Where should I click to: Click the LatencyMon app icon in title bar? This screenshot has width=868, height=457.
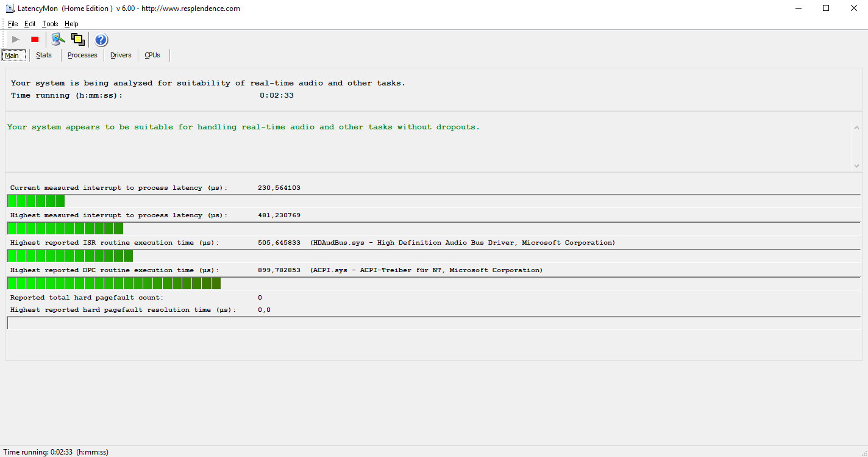pos(10,9)
